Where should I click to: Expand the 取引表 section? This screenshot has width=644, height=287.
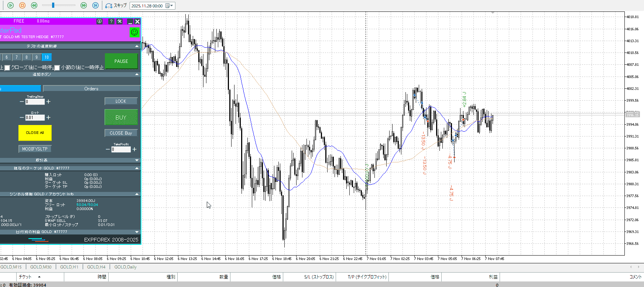(137, 160)
